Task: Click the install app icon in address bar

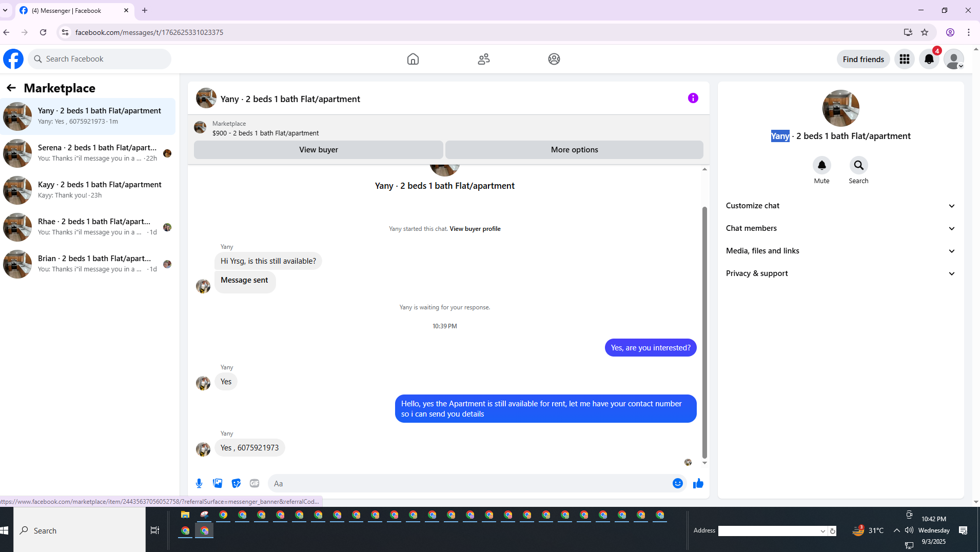Action: pos(908,32)
